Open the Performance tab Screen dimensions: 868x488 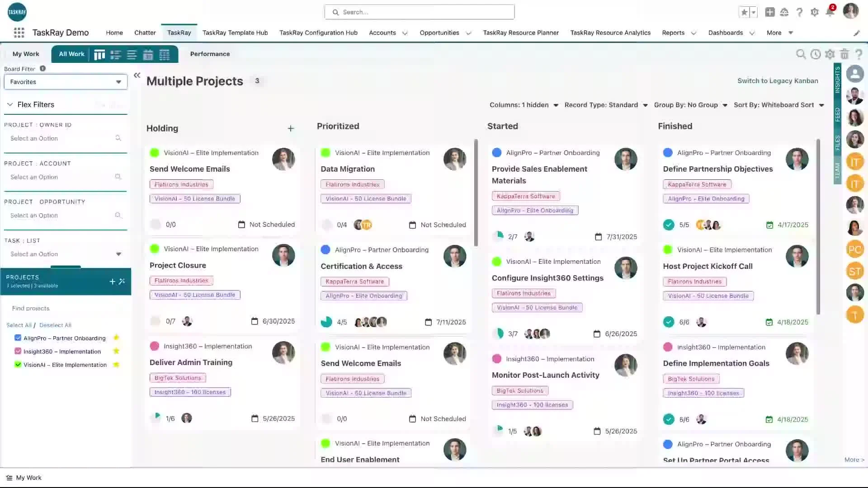pos(210,54)
